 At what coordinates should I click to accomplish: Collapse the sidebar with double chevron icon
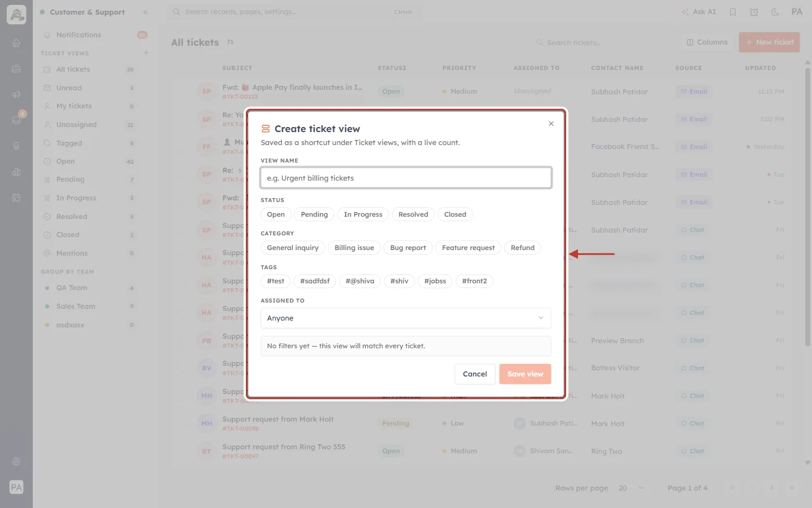[145, 12]
